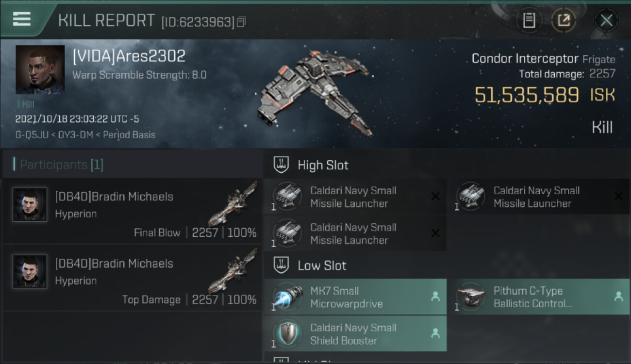Open MK7 Small Microwarpdrive module entry

click(355, 298)
